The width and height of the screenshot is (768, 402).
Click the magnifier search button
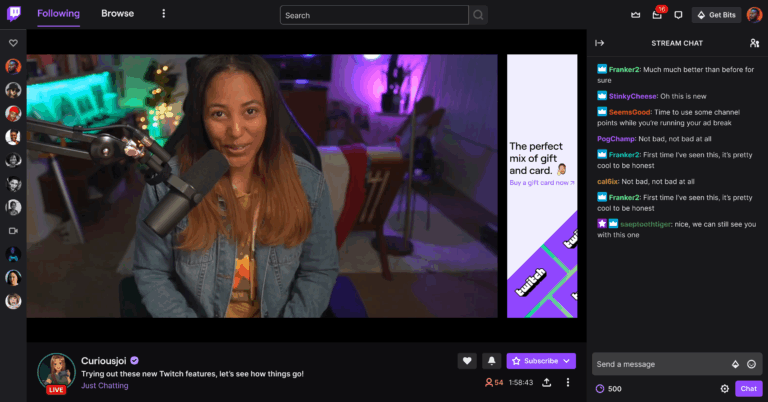click(x=478, y=15)
